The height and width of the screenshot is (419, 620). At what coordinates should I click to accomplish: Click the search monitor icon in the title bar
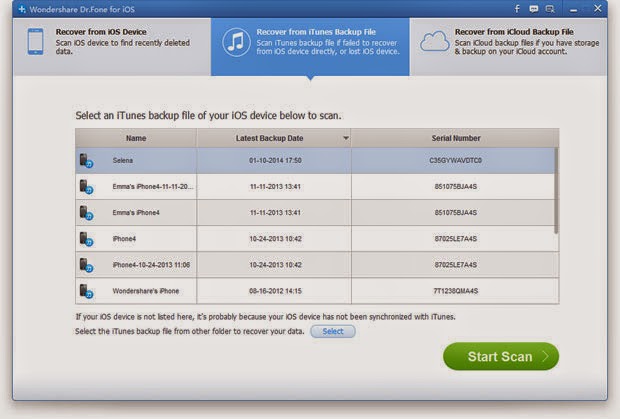pyautogui.click(x=550, y=9)
